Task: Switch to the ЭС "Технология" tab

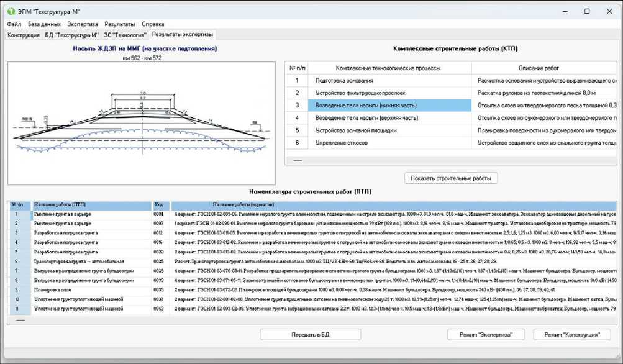Action: [125, 35]
